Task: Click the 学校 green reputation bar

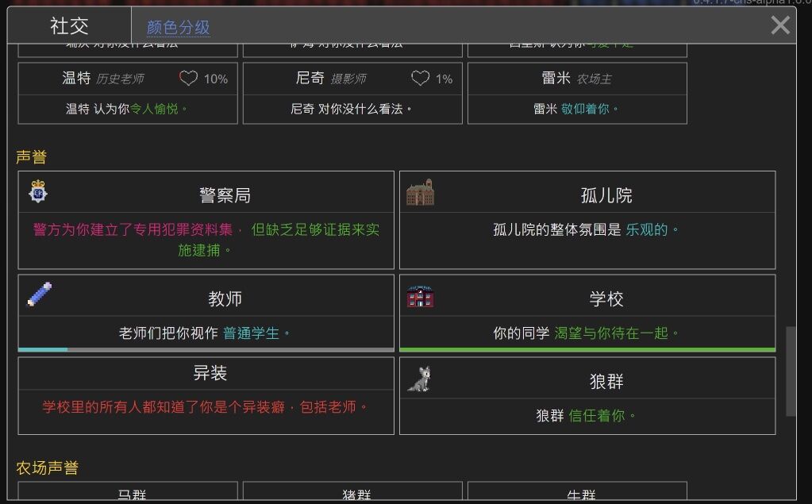Action: [x=587, y=350]
